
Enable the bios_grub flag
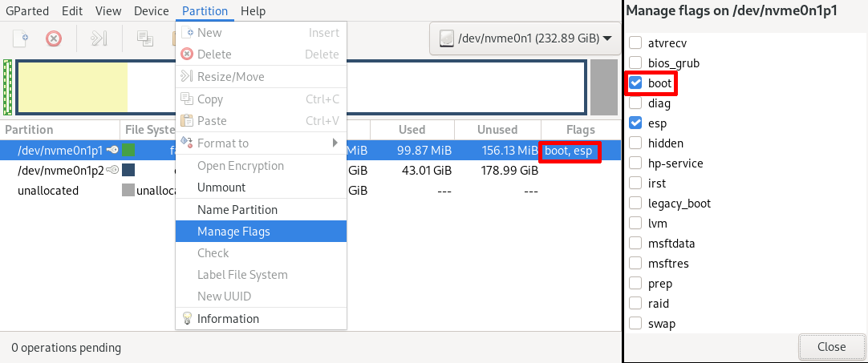point(635,63)
